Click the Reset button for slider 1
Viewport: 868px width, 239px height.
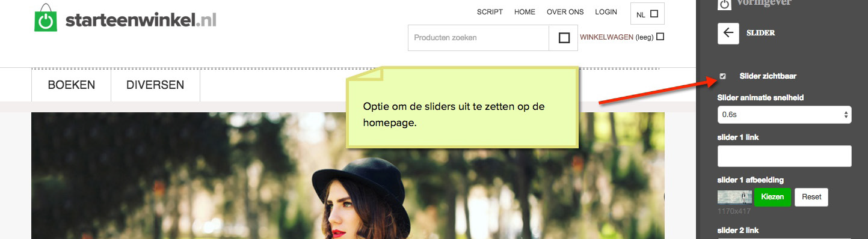coord(811,197)
